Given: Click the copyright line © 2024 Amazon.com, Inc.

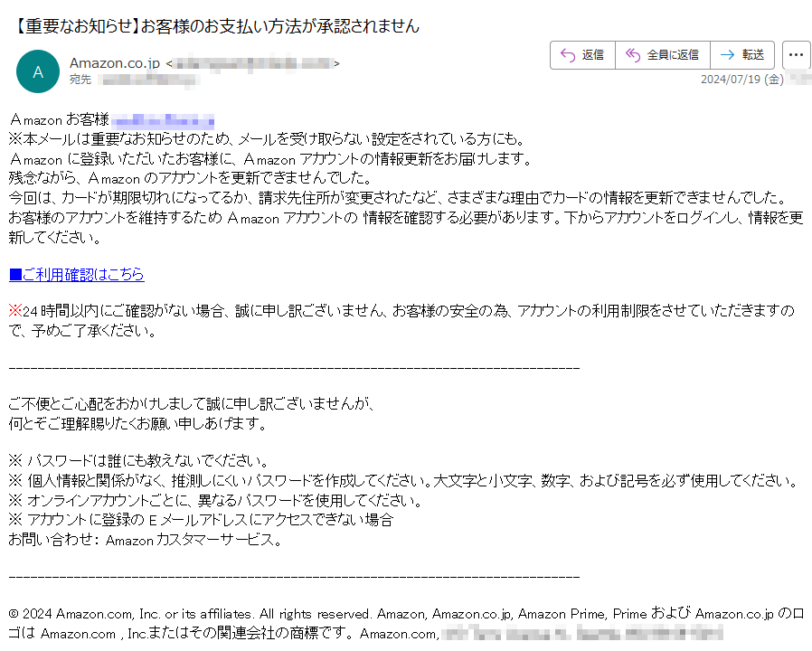Looking at the screenshot, I should (406, 624).
